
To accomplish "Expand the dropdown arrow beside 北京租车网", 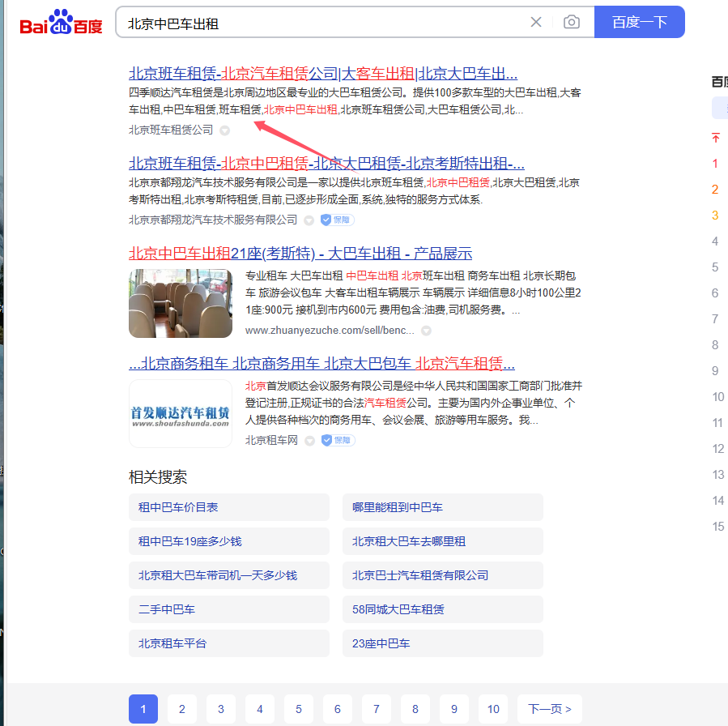I will tap(309, 441).
